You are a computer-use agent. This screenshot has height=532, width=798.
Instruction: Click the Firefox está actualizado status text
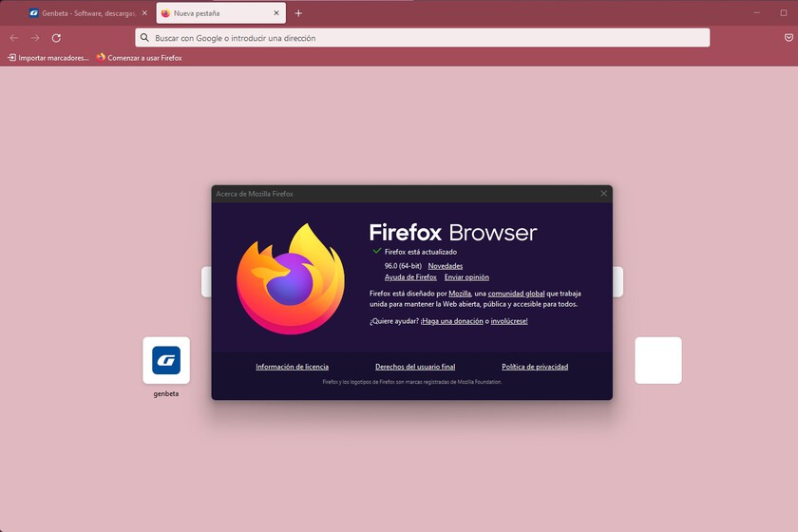421,252
